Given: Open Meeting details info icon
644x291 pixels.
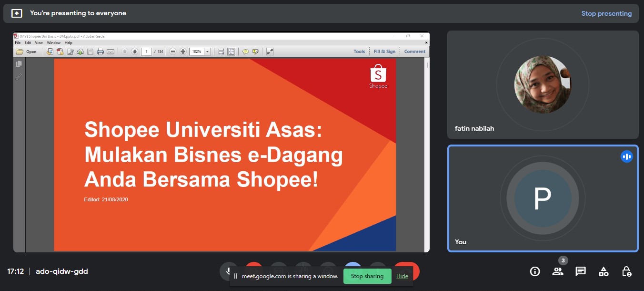Looking at the screenshot, I should coord(535,271).
